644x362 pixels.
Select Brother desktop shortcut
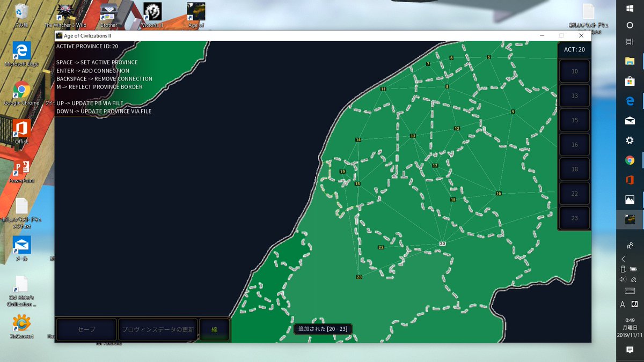click(109, 15)
